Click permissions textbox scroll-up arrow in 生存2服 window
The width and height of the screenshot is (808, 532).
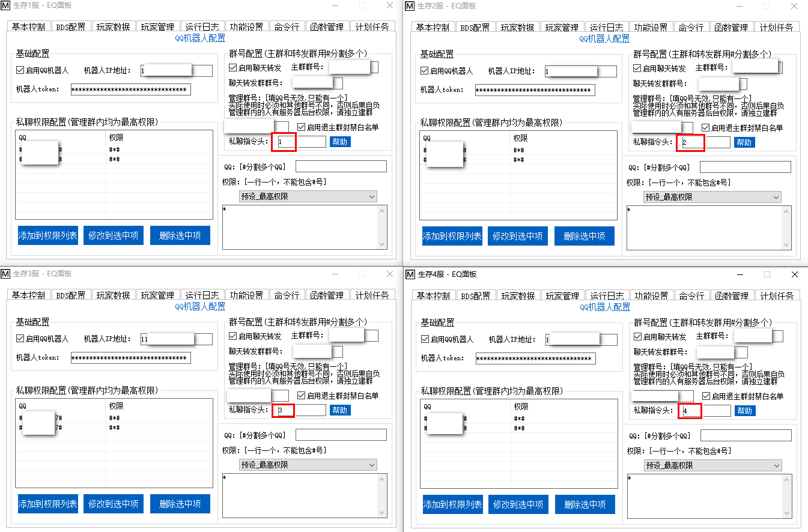pyautogui.click(x=786, y=211)
